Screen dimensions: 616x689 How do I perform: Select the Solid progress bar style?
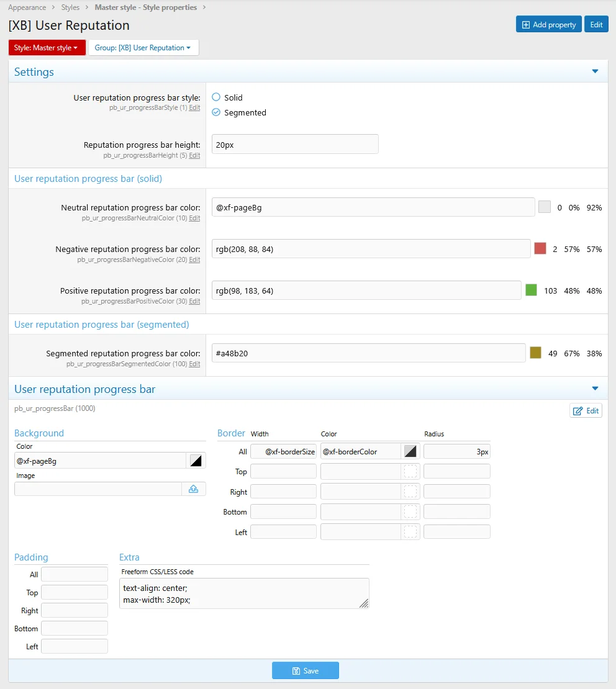[216, 97]
